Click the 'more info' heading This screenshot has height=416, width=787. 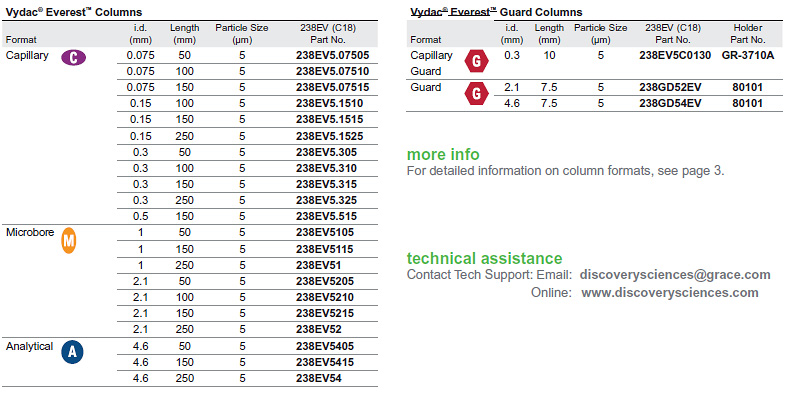443,154
